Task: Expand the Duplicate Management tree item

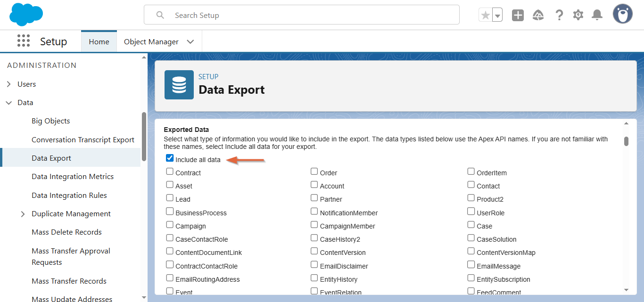Action: click(23, 214)
